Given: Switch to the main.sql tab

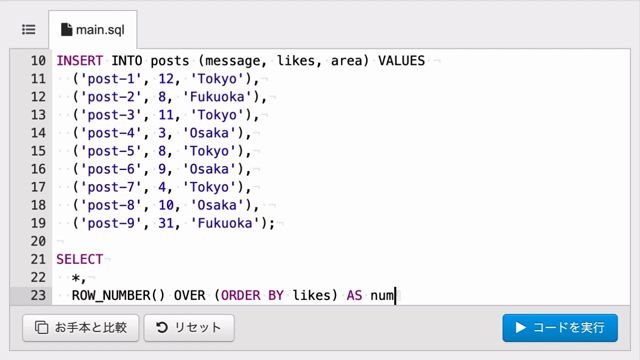Looking at the screenshot, I should tap(93, 29).
